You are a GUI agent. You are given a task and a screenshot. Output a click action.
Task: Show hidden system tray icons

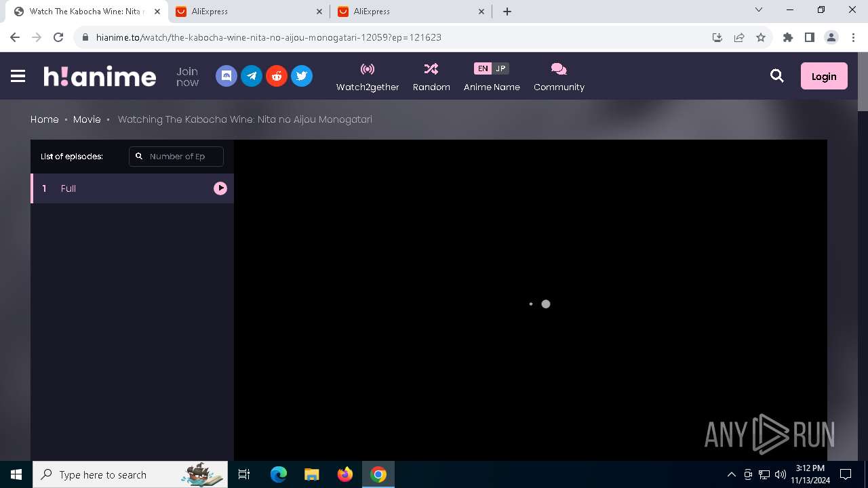pyautogui.click(x=731, y=474)
